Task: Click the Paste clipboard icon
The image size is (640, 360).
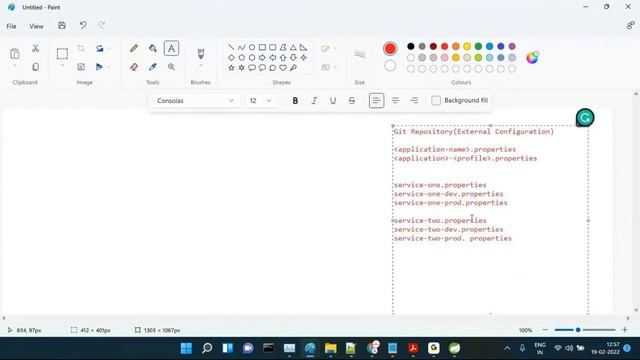Action: [x=15, y=53]
